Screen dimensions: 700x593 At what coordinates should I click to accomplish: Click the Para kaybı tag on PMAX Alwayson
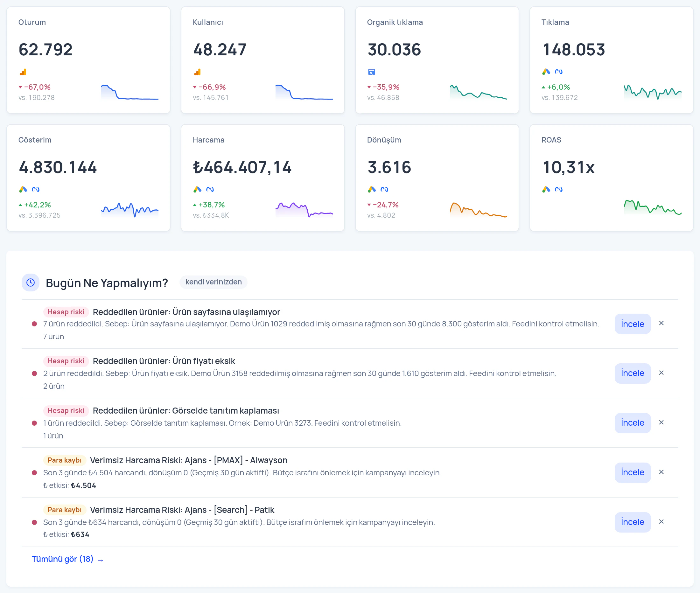(x=65, y=460)
